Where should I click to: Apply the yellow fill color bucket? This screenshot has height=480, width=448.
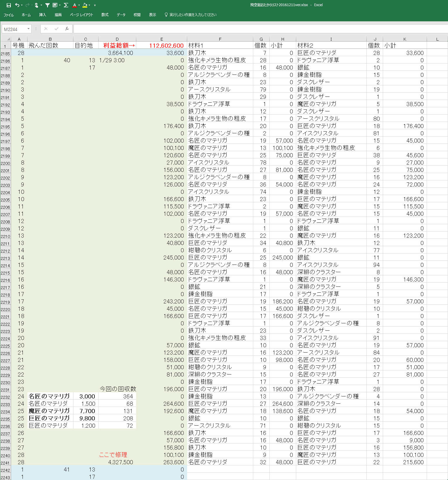(x=85, y=5)
